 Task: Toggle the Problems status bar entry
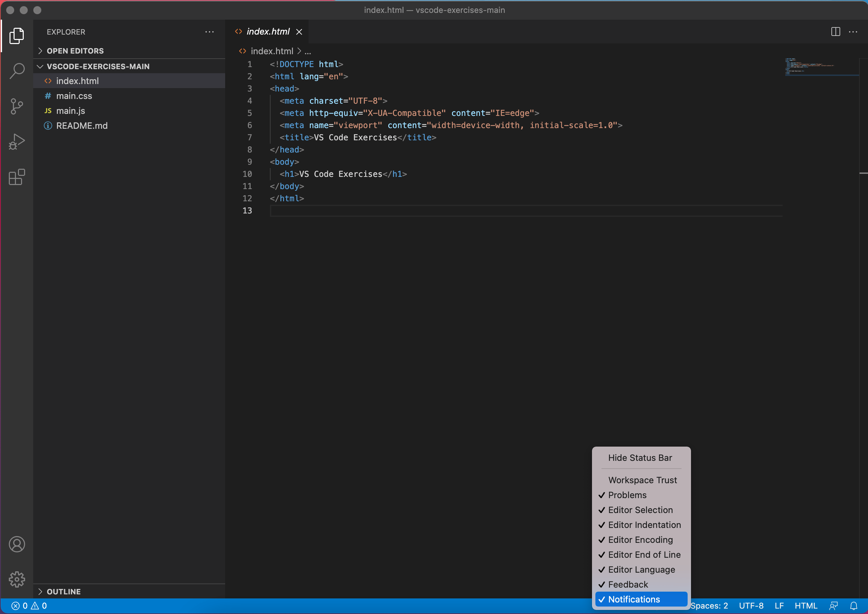click(x=627, y=495)
